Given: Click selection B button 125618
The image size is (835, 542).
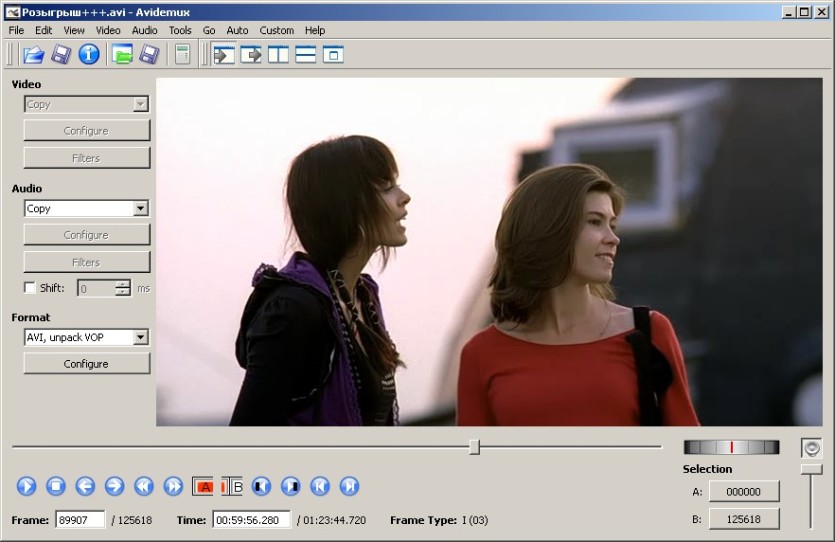Looking at the screenshot, I should [x=744, y=519].
